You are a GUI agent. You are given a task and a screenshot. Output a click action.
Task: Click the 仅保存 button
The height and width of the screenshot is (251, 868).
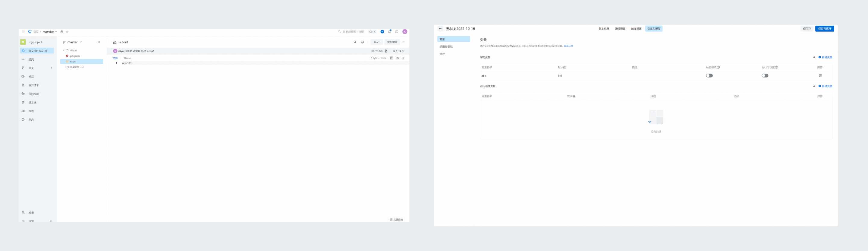point(807,29)
